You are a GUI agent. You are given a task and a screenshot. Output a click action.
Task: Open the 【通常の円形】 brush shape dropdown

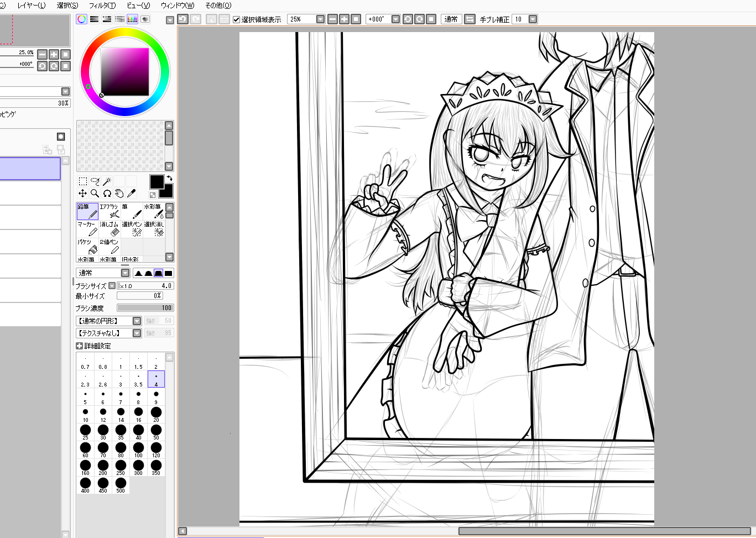tap(137, 321)
